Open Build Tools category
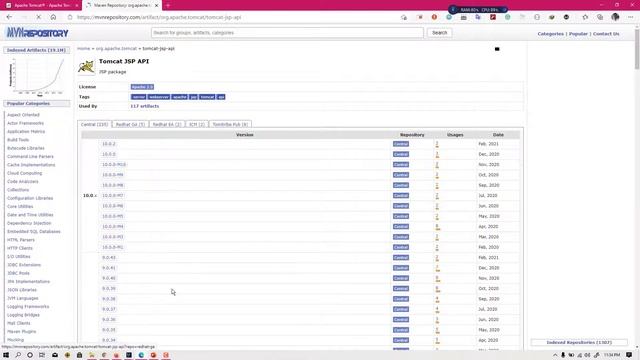The image size is (640, 360). click(18, 140)
